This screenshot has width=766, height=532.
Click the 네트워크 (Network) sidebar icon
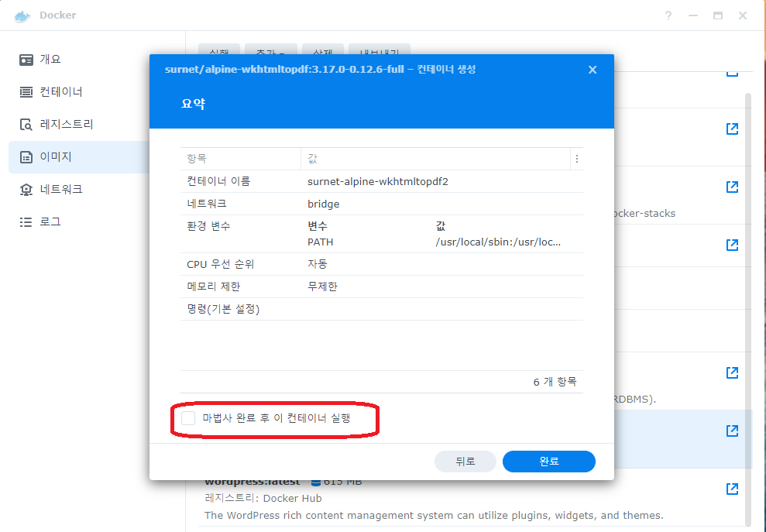pos(26,190)
